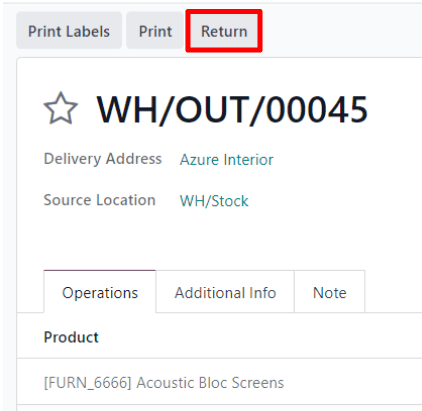Switch to the Additional Info tab
The height and width of the screenshot is (411, 422).
coord(225,292)
